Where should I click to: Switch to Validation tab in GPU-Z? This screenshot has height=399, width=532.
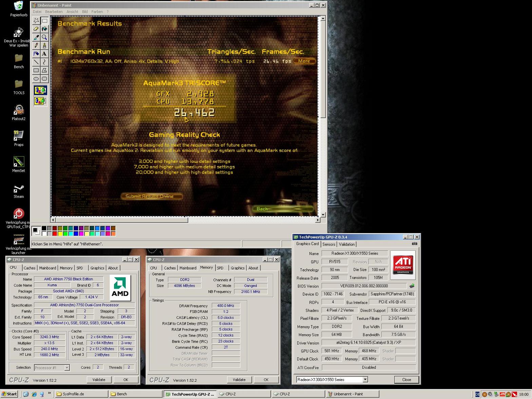pos(346,244)
